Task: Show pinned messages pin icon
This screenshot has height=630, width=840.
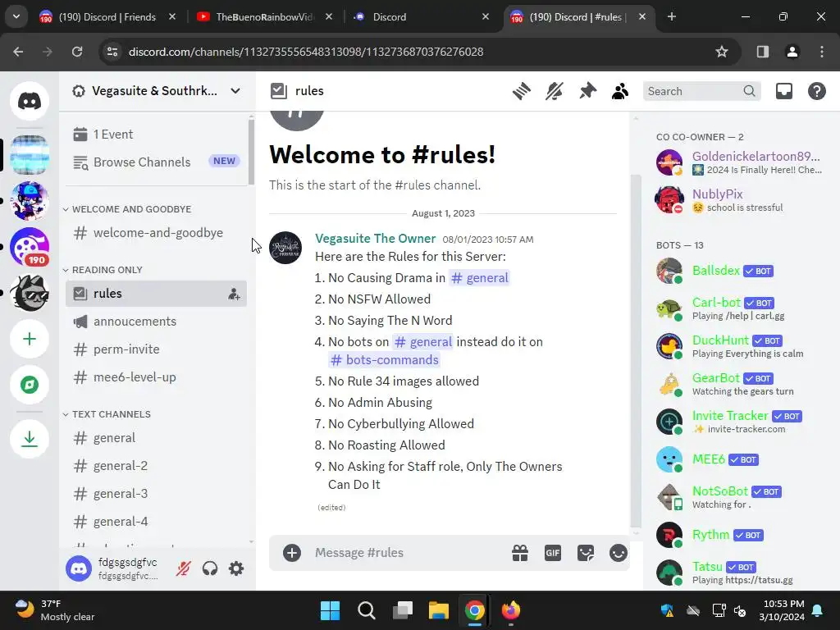Action: tap(587, 91)
